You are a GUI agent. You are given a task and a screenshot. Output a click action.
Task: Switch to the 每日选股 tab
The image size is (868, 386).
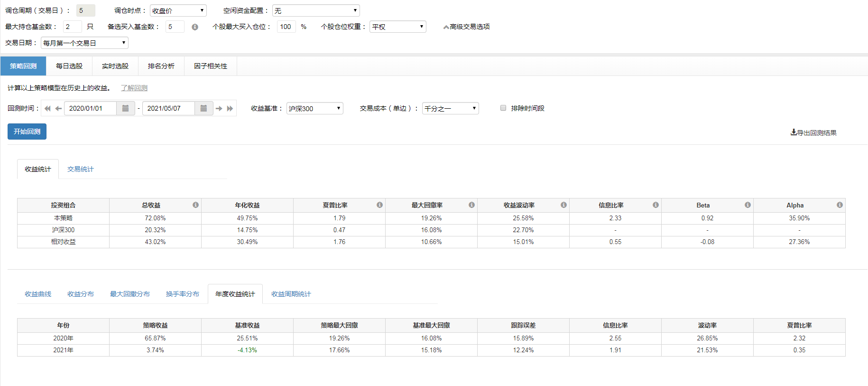pyautogui.click(x=69, y=66)
